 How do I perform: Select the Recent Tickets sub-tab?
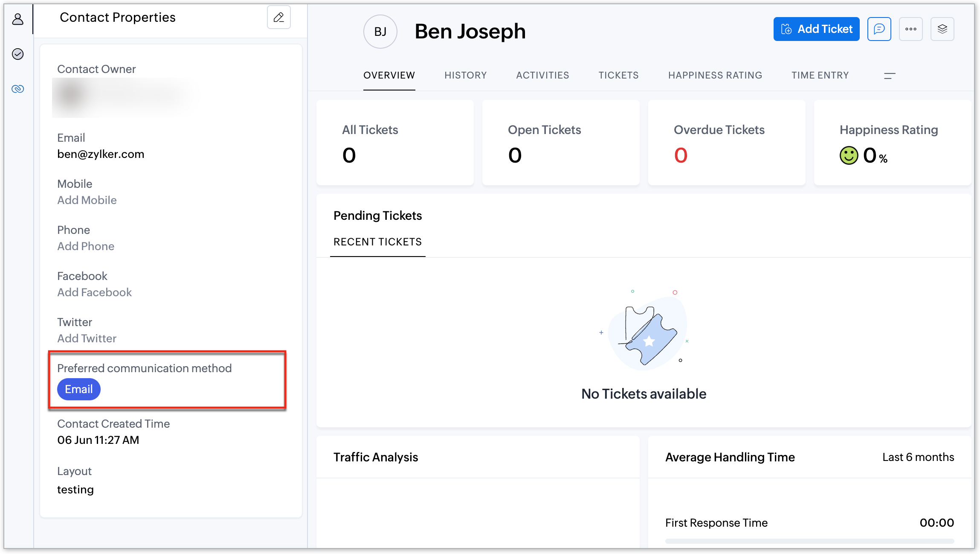[377, 242]
